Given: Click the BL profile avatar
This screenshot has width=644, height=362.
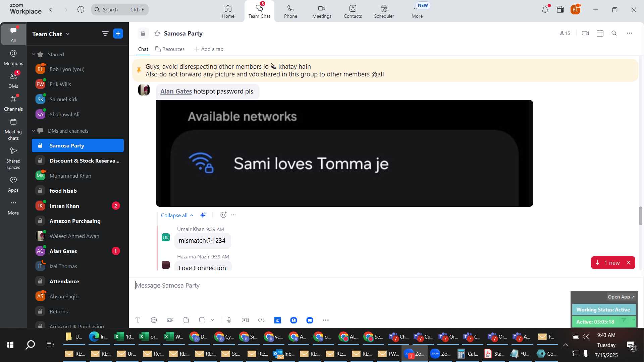Looking at the screenshot, I should pos(576,10).
